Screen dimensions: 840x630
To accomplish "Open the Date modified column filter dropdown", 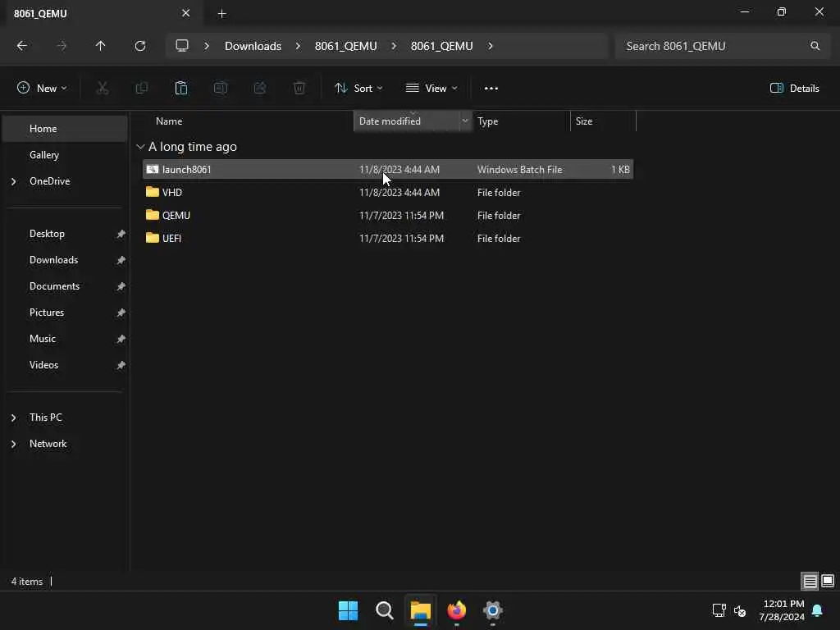I will 465,121.
